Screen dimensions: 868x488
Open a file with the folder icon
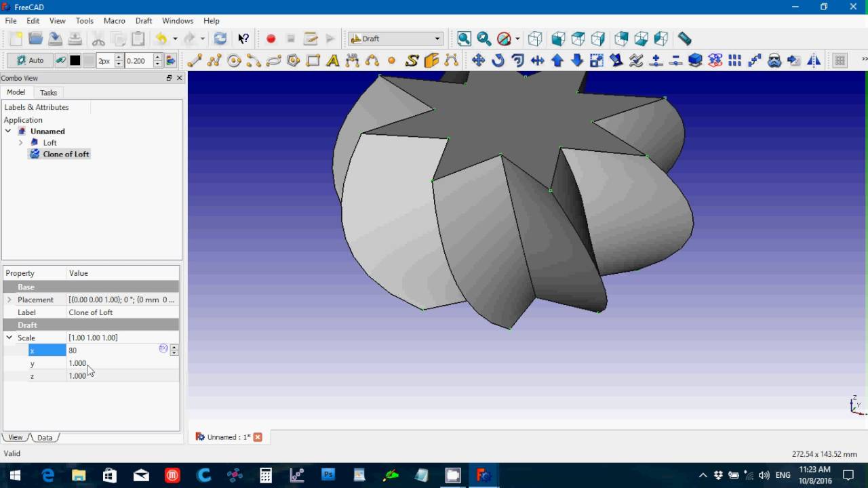(x=35, y=39)
